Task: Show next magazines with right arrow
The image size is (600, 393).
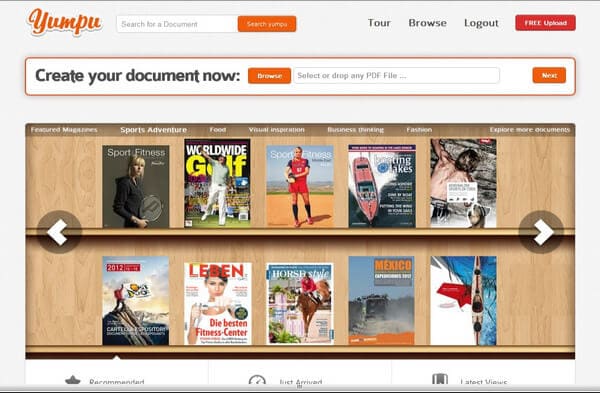Action: pyautogui.click(x=541, y=232)
